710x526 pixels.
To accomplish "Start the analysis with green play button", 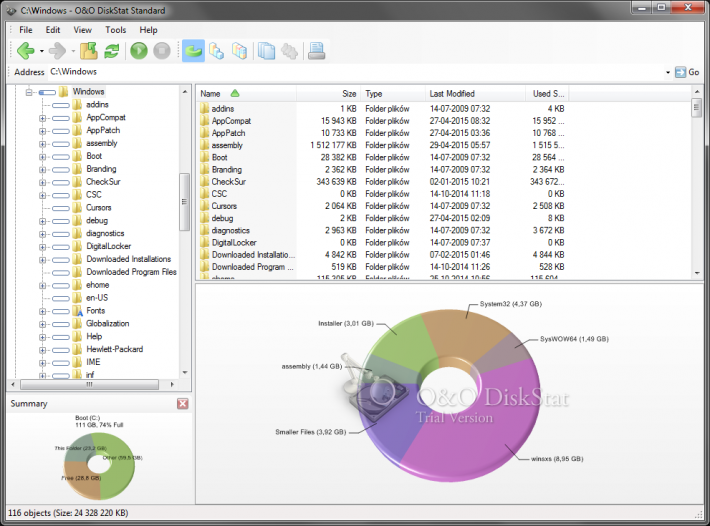I will [x=139, y=51].
